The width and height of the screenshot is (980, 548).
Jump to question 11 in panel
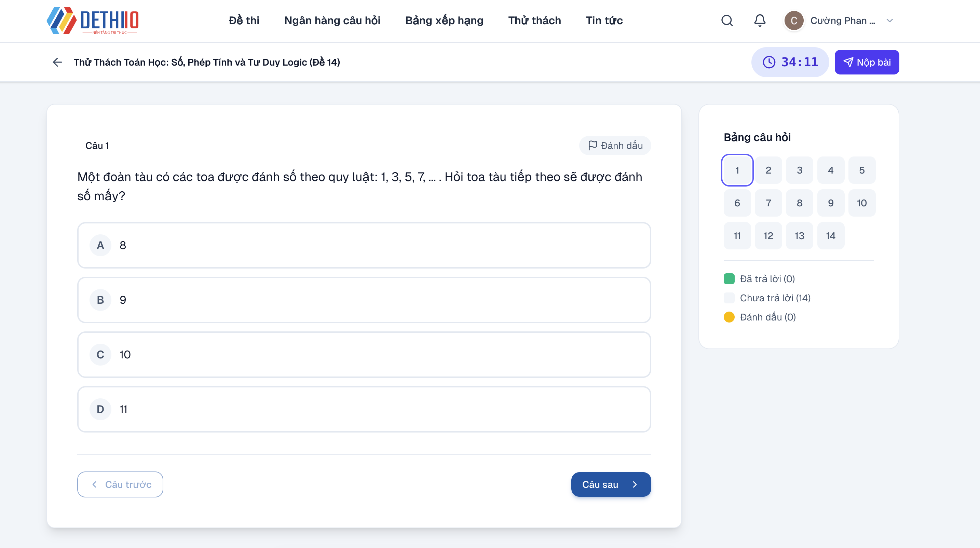point(737,236)
